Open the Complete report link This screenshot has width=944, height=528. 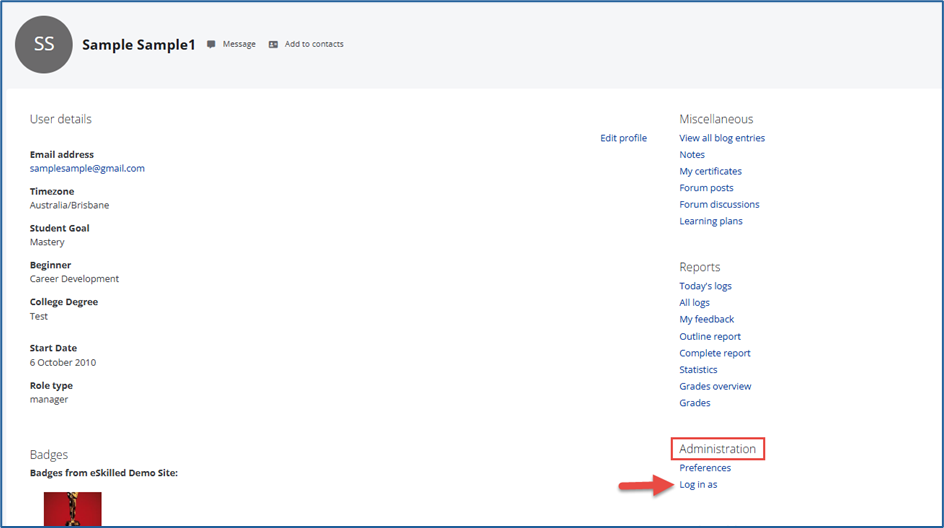pyautogui.click(x=714, y=353)
